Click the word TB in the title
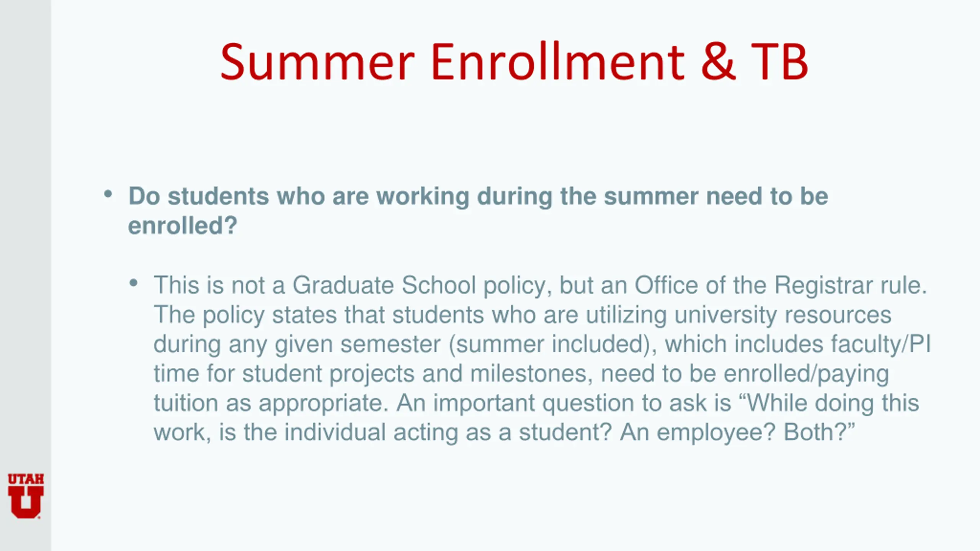Screen dimensions: 980x551 click(x=779, y=62)
